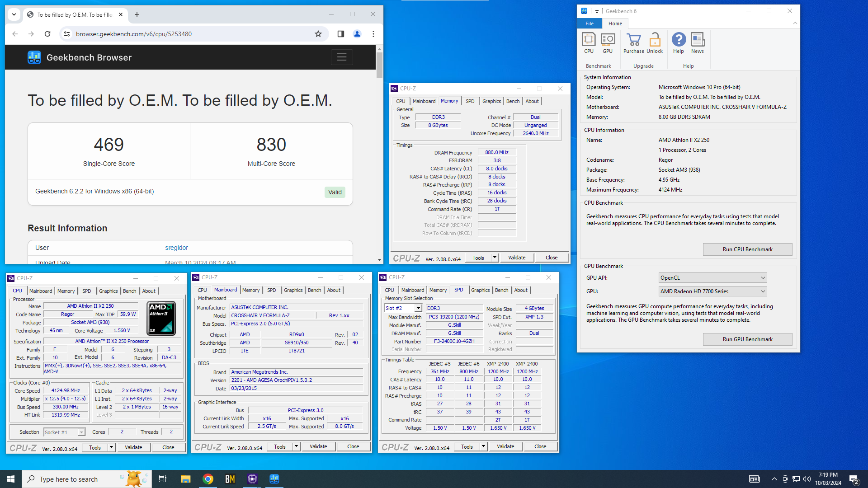Click the Valid badge on result card
868x488 pixels.
point(335,192)
